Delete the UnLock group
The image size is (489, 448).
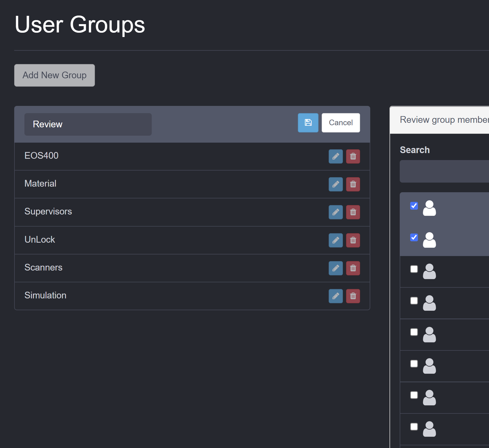click(353, 240)
